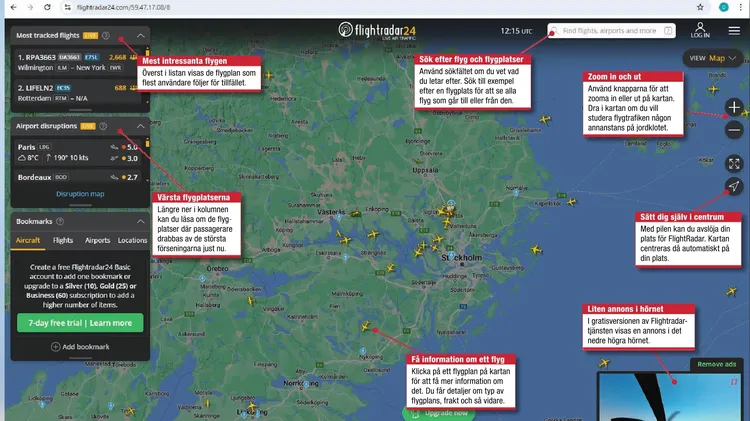Click the Find flights search field

coord(611,31)
